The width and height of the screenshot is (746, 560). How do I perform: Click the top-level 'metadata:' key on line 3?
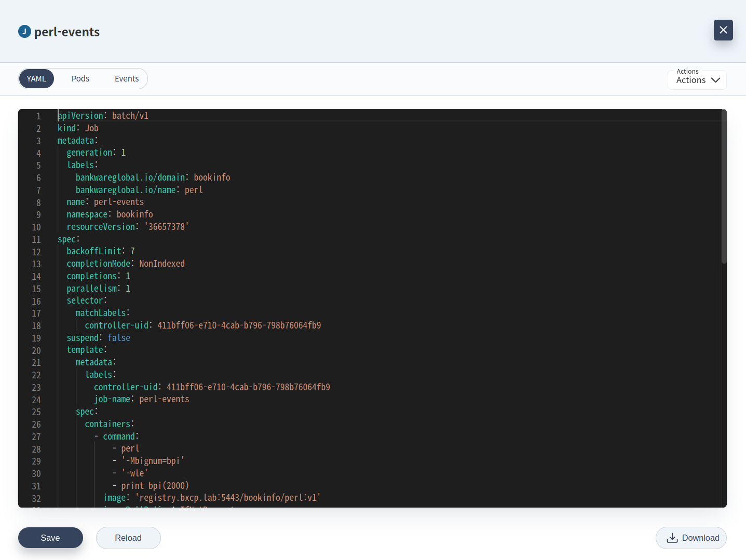click(77, 141)
